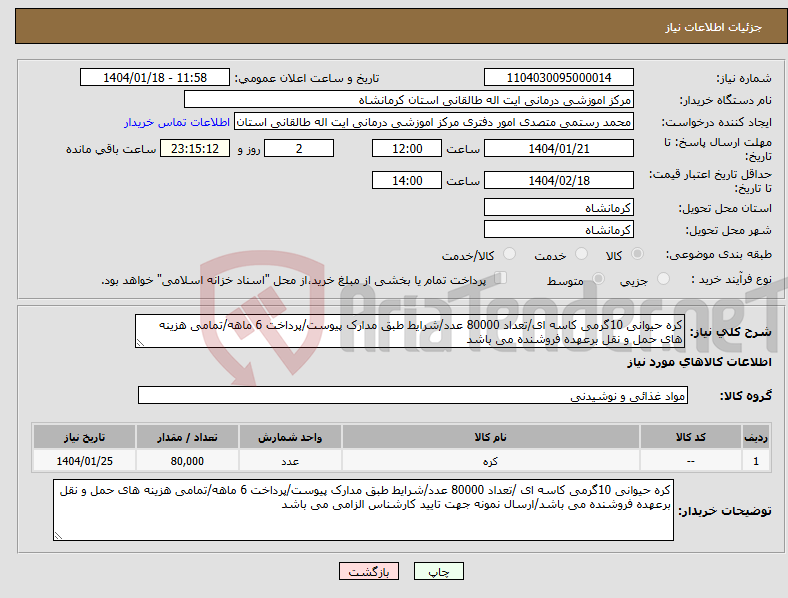Click the resize handle of the general description box
This screenshot has height=598, width=788.
pyautogui.click(x=140, y=343)
